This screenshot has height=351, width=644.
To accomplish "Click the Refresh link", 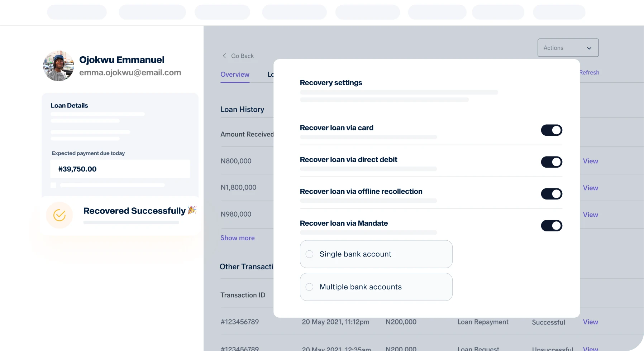I will click(x=590, y=72).
